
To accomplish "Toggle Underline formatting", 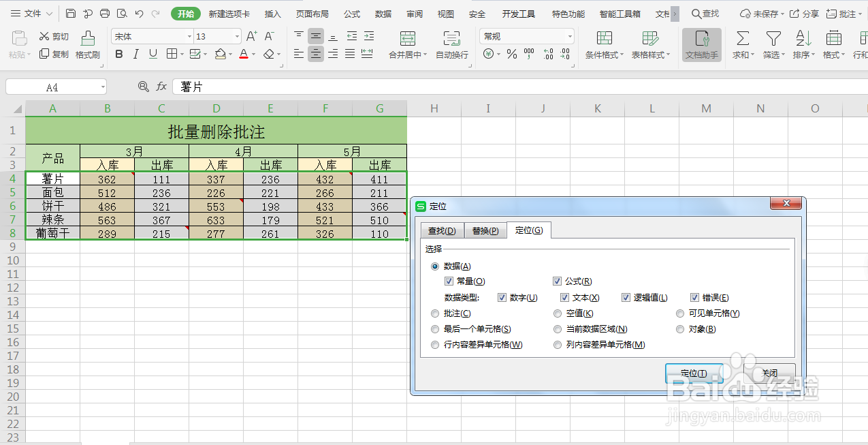I will (x=153, y=54).
